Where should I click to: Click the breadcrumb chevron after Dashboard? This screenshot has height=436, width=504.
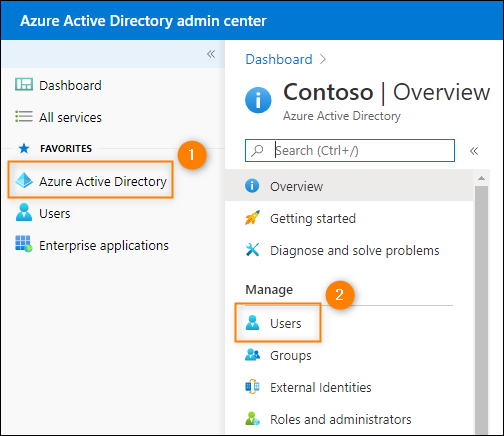[322, 59]
